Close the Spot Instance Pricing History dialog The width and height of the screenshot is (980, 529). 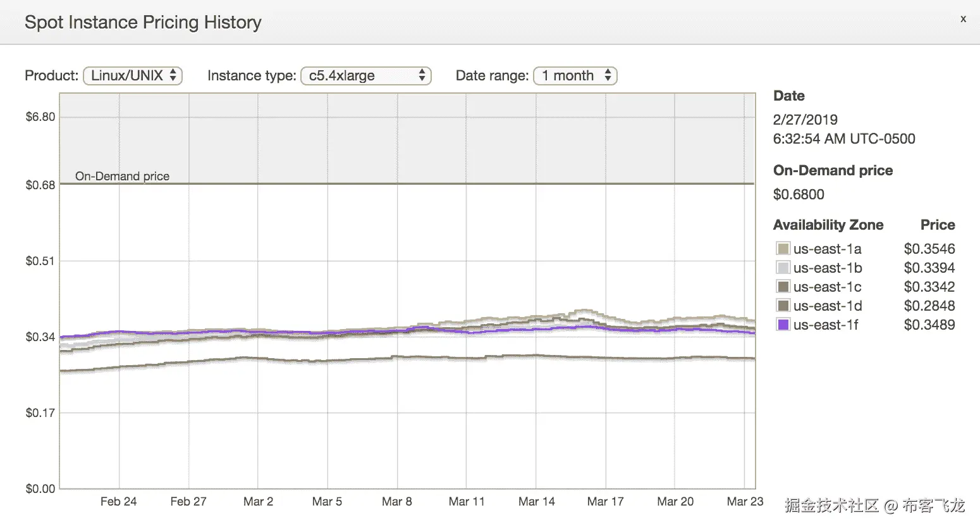click(963, 19)
